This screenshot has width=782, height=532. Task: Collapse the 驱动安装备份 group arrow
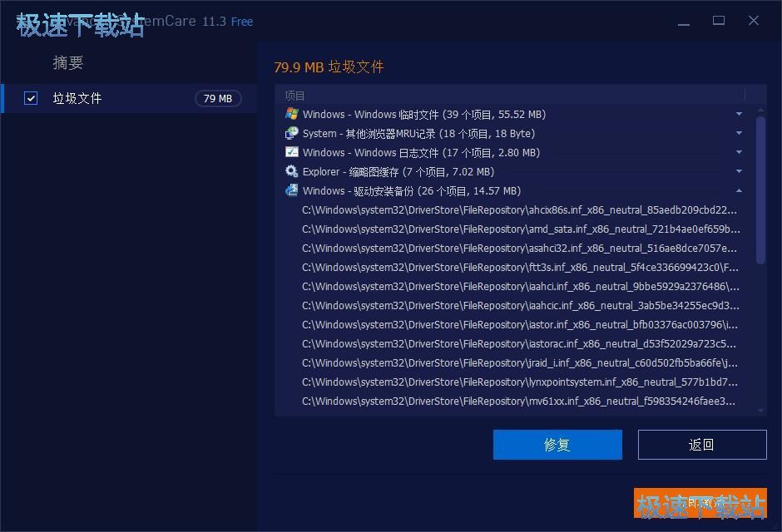(739, 190)
